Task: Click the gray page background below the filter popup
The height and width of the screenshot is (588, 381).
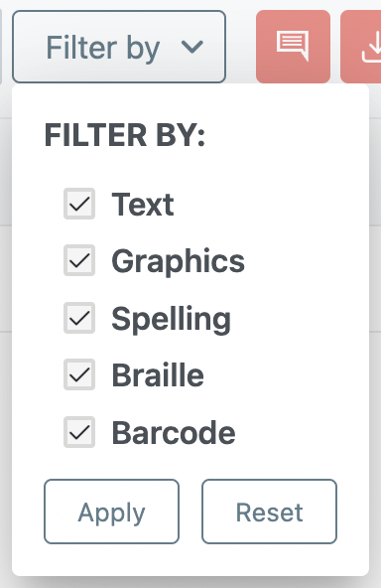Action: point(190,582)
